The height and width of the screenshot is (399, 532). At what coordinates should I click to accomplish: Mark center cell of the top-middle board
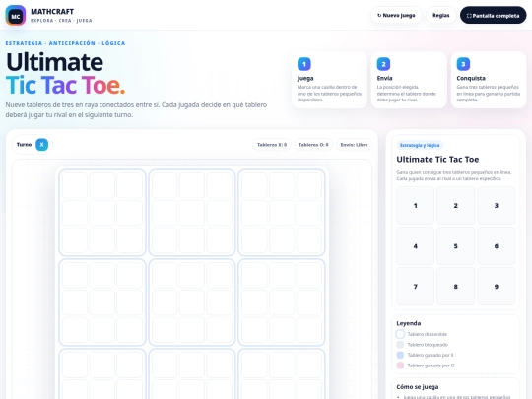coord(192,213)
